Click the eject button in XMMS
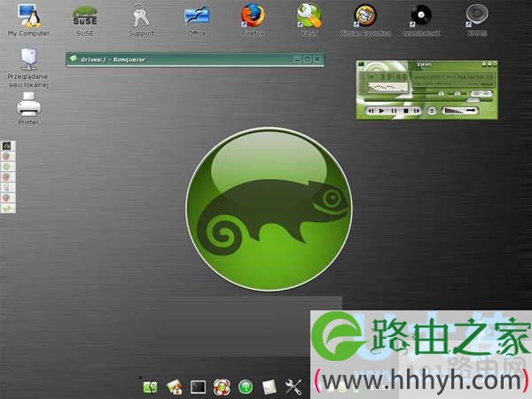This screenshot has height=399, width=532. [432, 111]
